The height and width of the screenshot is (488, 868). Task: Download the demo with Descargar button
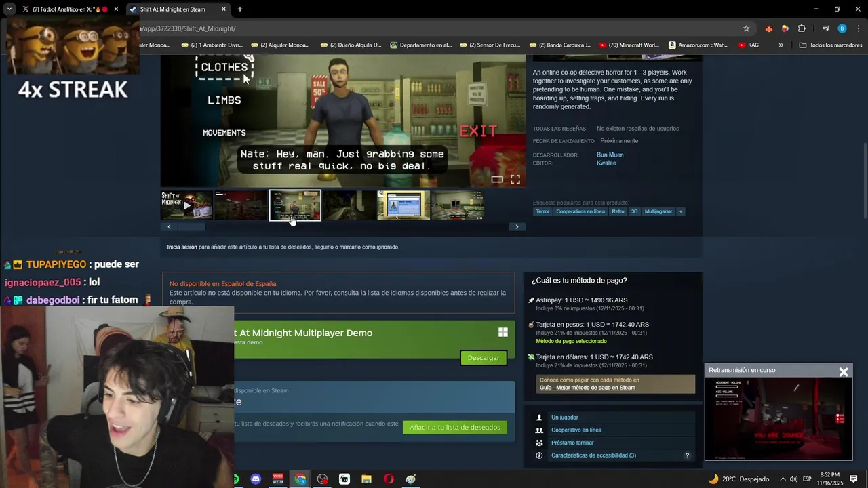pos(484,358)
